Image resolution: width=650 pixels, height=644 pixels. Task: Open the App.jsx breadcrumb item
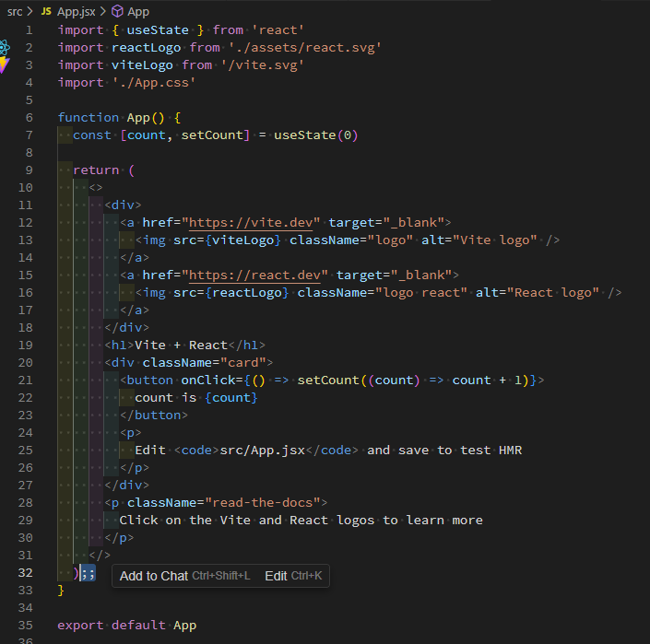[x=77, y=12]
